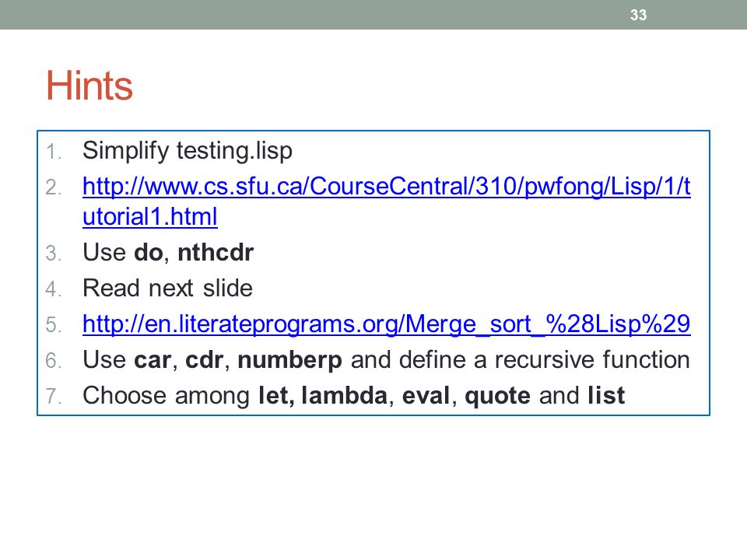Click the bold word eval
Image resolution: width=747 pixels, height=560 pixels.
pos(426,396)
